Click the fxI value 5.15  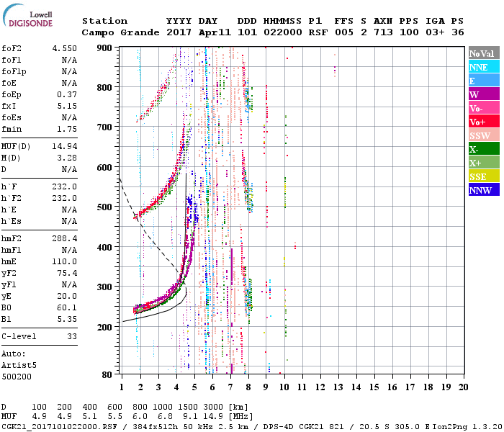[x=67, y=106]
